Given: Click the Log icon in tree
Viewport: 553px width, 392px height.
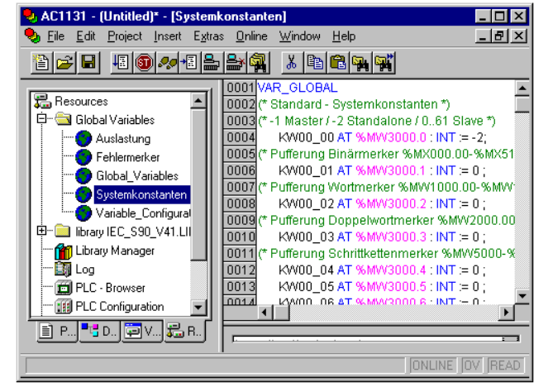Looking at the screenshot, I should coord(63,270).
